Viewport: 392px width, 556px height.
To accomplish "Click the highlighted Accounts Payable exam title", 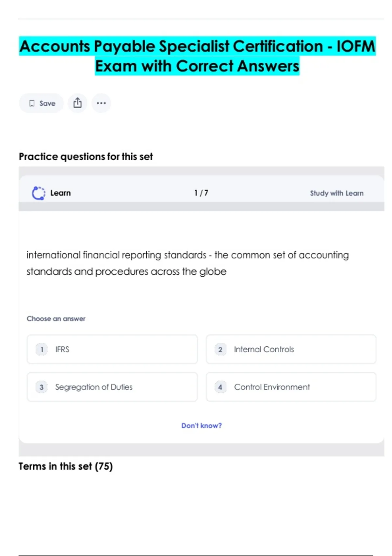I will [x=197, y=56].
